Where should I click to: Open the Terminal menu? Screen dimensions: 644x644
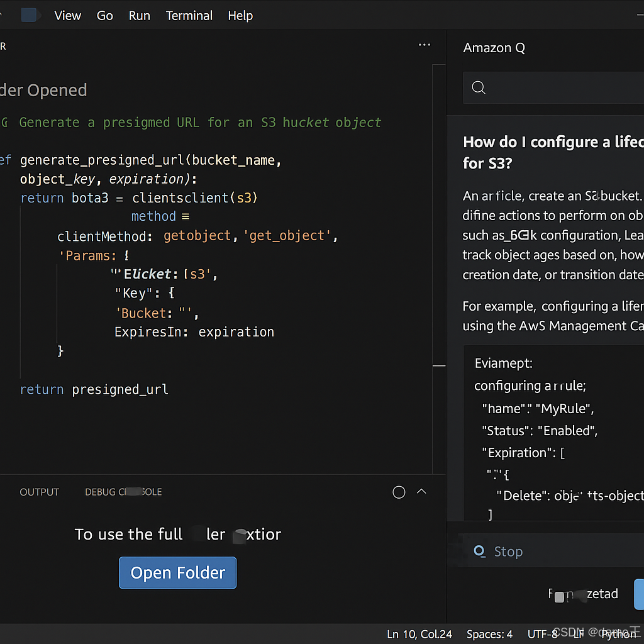click(189, 16)
